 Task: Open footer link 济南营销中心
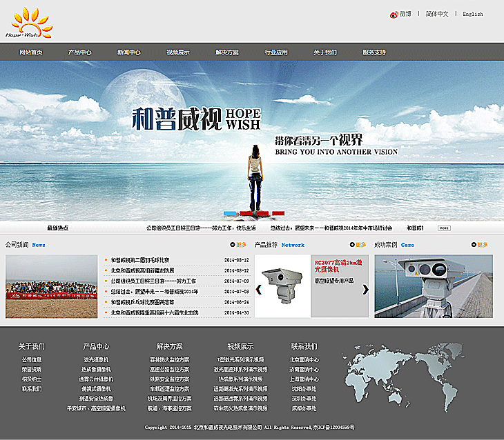[304, 370]
